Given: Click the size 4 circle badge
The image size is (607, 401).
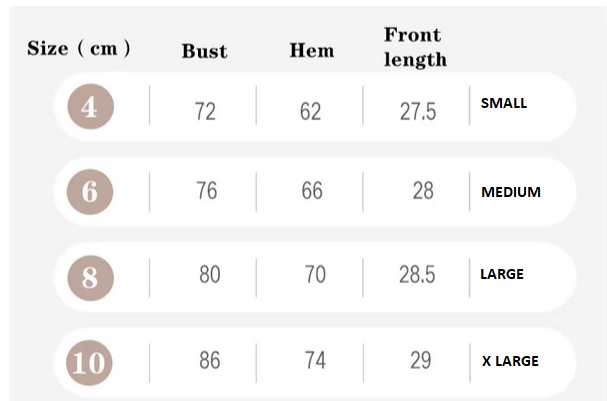Looking at the screenshot, I should [x=90, y=108].
